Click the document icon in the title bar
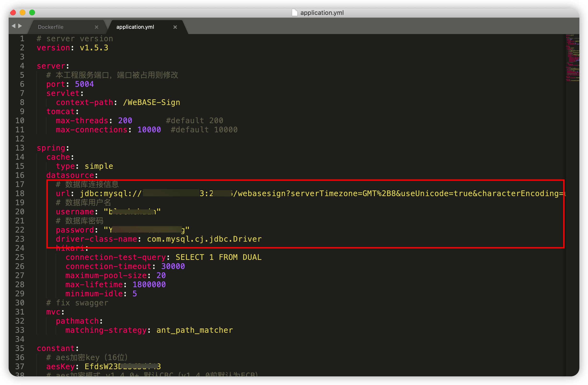The height and width of the screenshot is (385, 588). [x=294, y=13]
